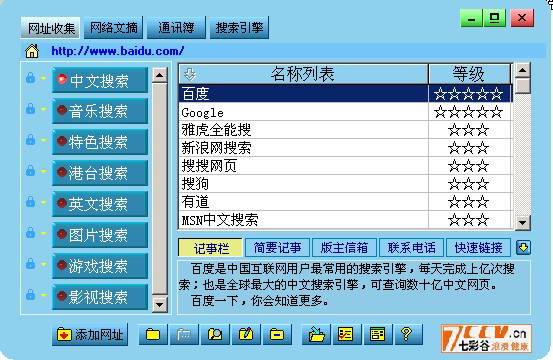553x360 pixels.
Task: Select the 搜搜网页 row
Action: (345, 166)
